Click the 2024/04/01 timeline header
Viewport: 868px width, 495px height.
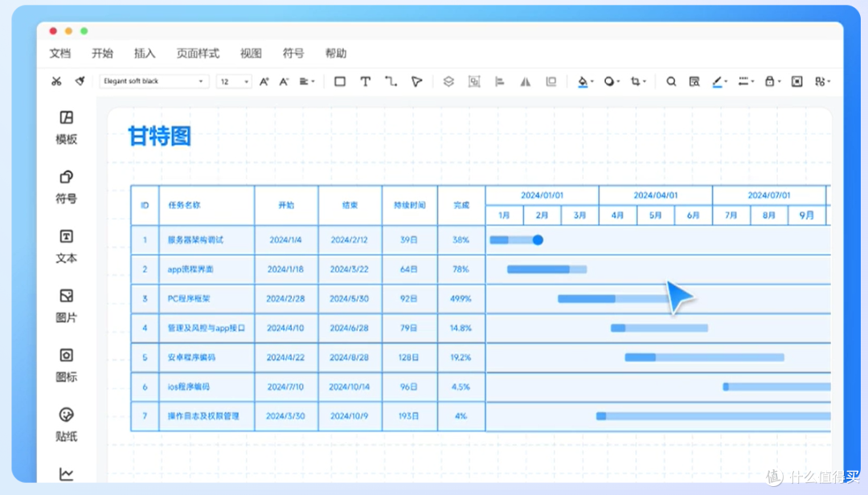click(x=656, y=195)
